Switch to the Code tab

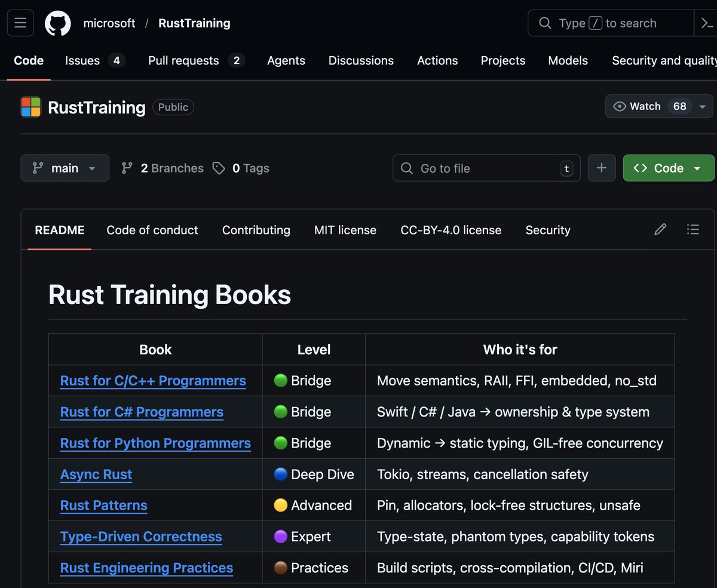pyautogui.click(x=29, y=60)
